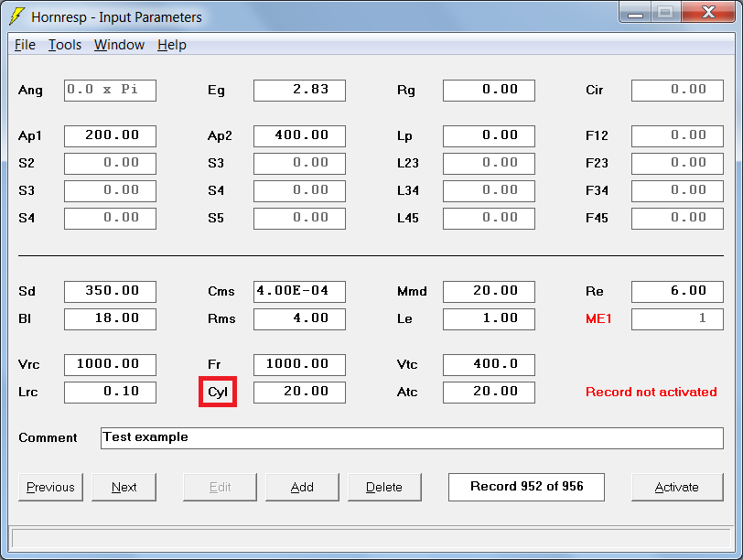Select the S3 field in the L34 row
This screenshot has height=560, width=743.
(110, 191)
